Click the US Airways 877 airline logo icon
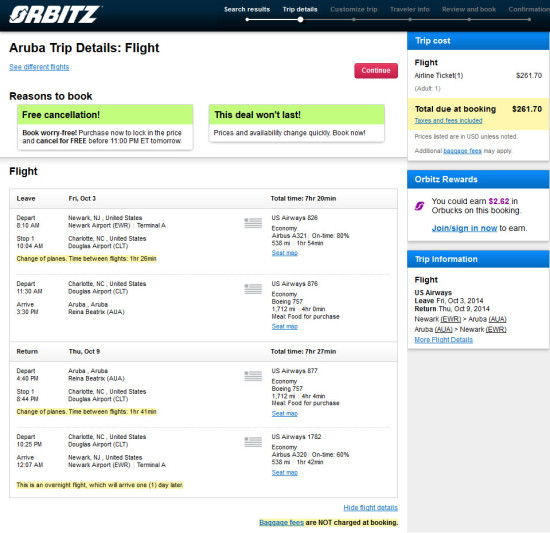 (253, 376)
